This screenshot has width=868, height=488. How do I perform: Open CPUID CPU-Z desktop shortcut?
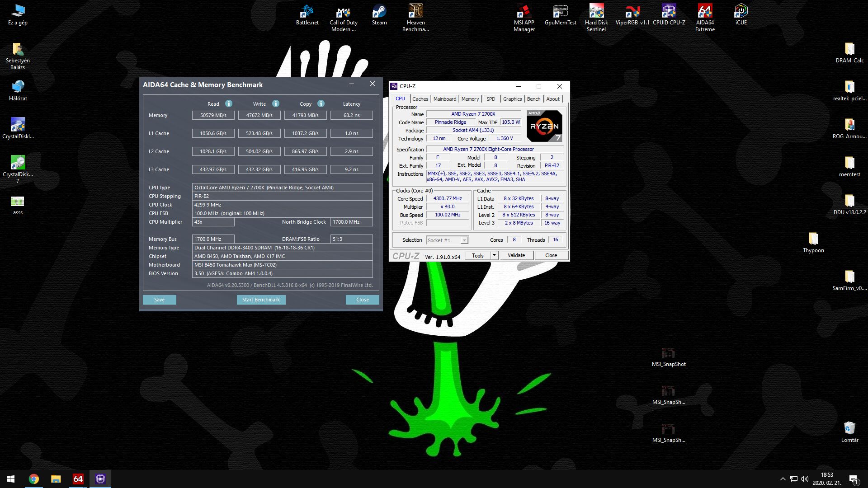click(669, 14)
